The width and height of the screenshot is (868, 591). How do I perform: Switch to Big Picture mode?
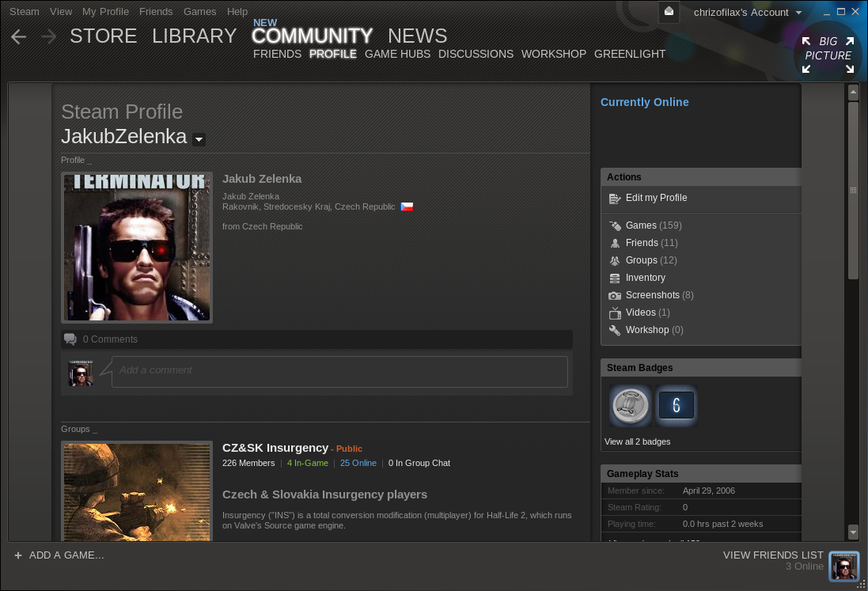coord(828,55)
